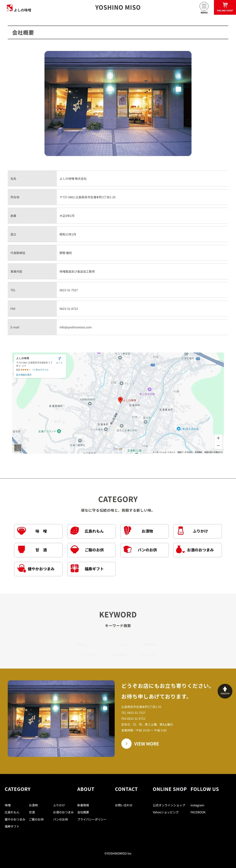Open 福寿ギフト link in the footer
The height and width of the screenshot is (868, 236).
click(12, 826)
